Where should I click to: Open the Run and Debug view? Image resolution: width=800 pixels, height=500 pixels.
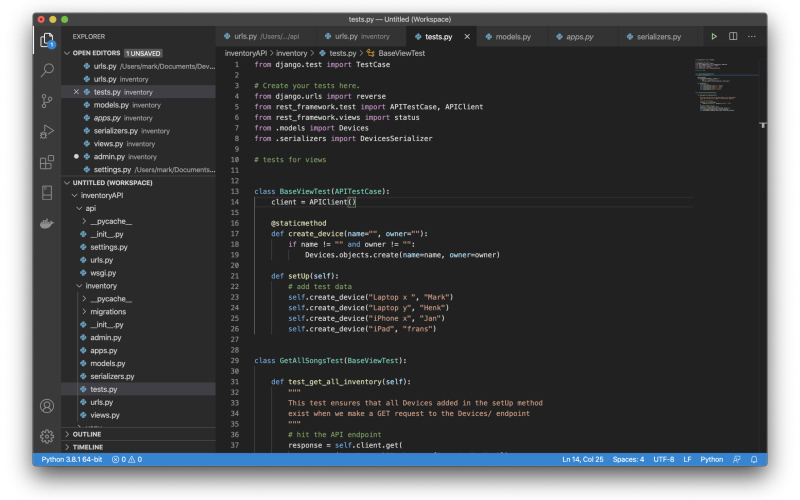tap(47, 132)
